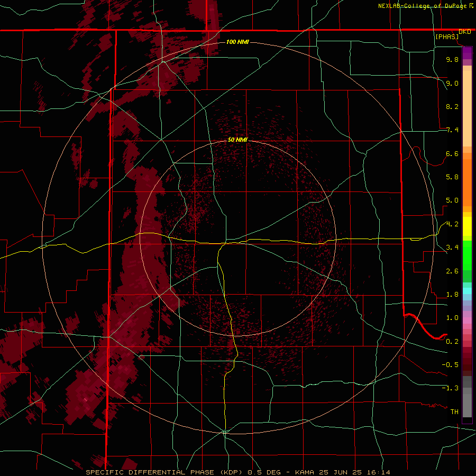
Task: Pick the peach segment of the color bar
Action: coord(467,108)
